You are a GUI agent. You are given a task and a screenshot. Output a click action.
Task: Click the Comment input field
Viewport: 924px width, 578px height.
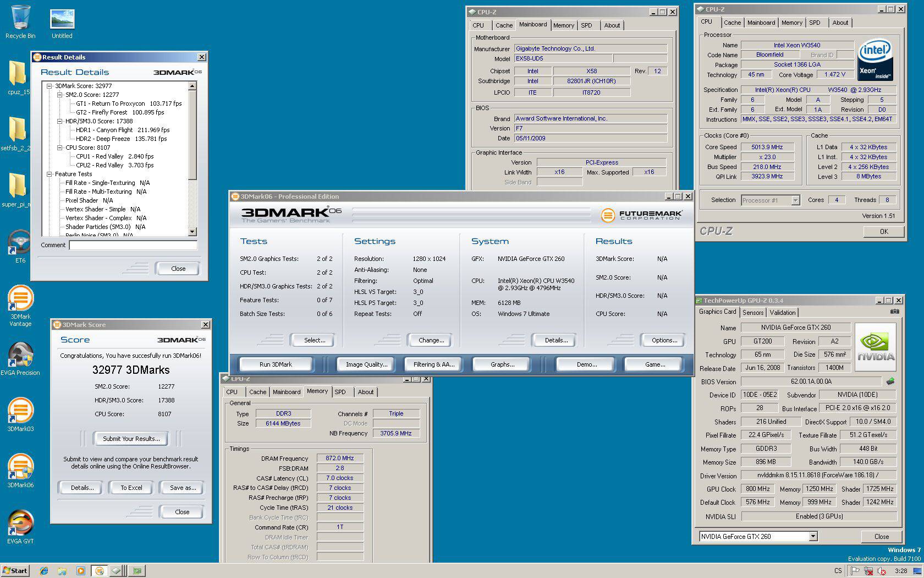[133, 245]
